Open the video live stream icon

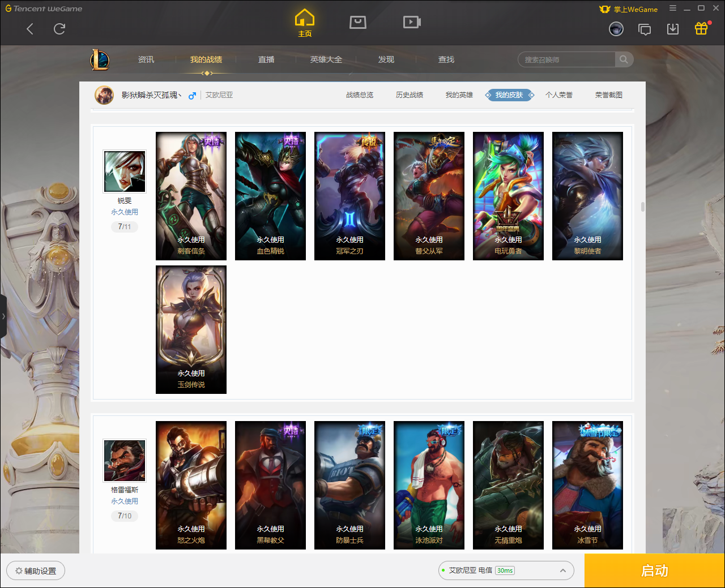coord(412,22)
